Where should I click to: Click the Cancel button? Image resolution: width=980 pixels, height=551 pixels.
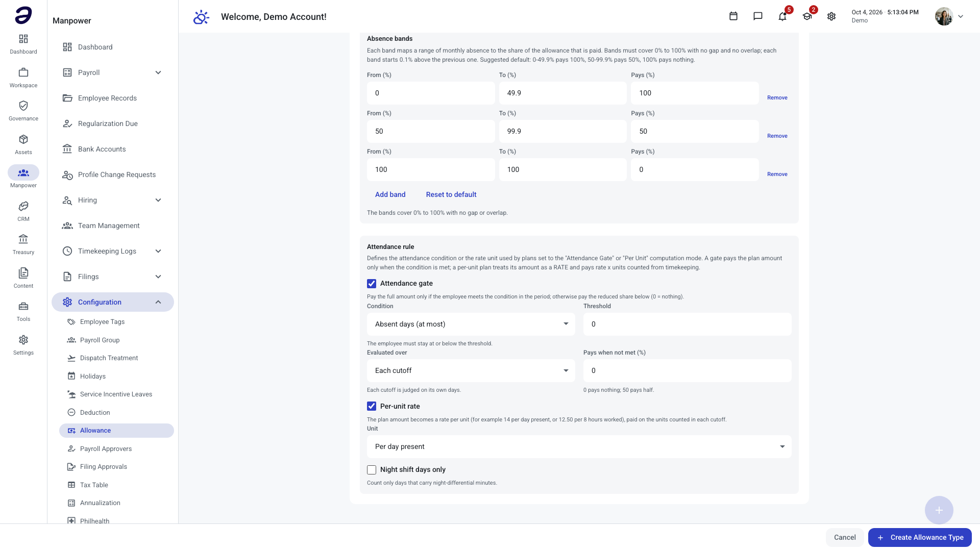pyautogui.click(x=845, y=537)
